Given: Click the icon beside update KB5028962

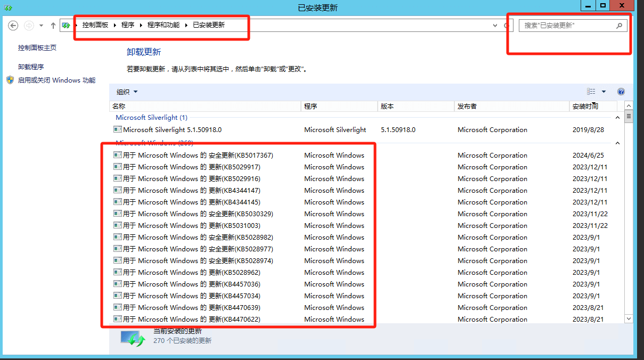Looking at the screenshot, I should (118, 272).
